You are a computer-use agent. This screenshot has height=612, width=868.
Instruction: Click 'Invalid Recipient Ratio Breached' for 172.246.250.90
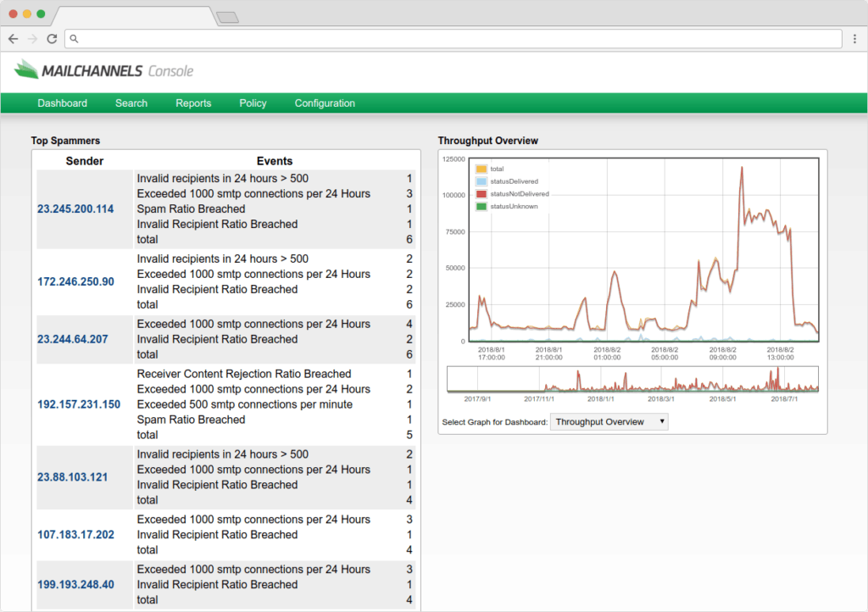217,289
